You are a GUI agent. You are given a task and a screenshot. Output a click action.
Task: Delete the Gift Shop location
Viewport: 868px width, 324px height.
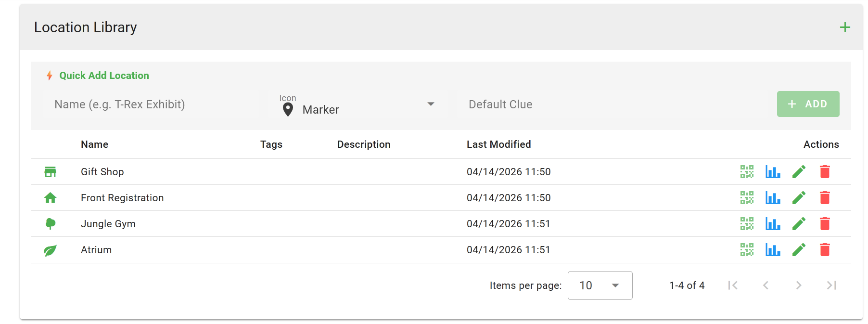[825, 172]
